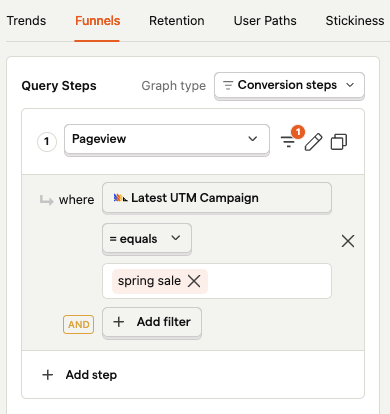Open the equals operator dropdown
The width and height of the screenshot is (390, 414).
click(147, 239)
